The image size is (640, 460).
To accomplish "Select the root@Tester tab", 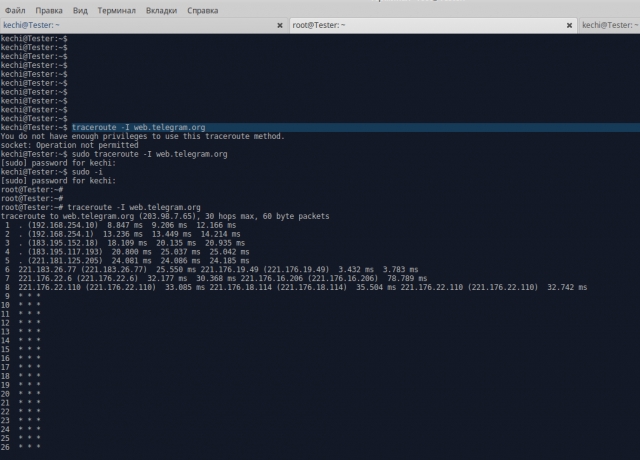I will click(x=433, y=25).
